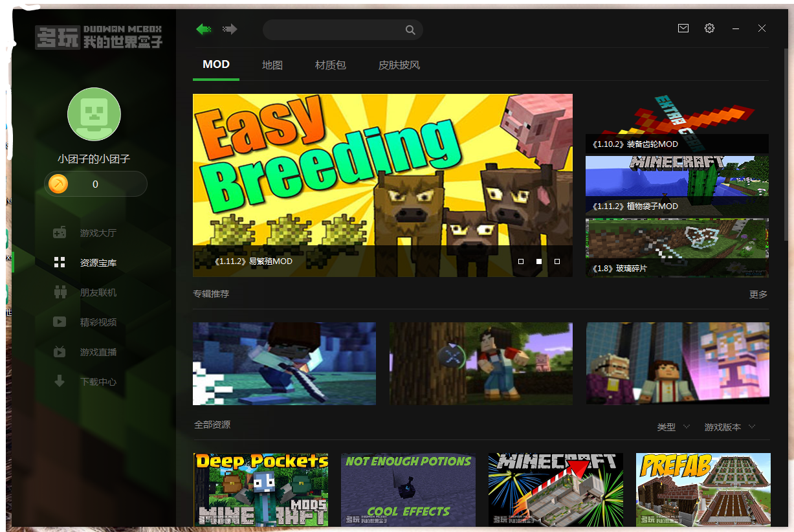Click the green user avatar
The width and height of the screenshot is (794, 532).
[94, 115]
